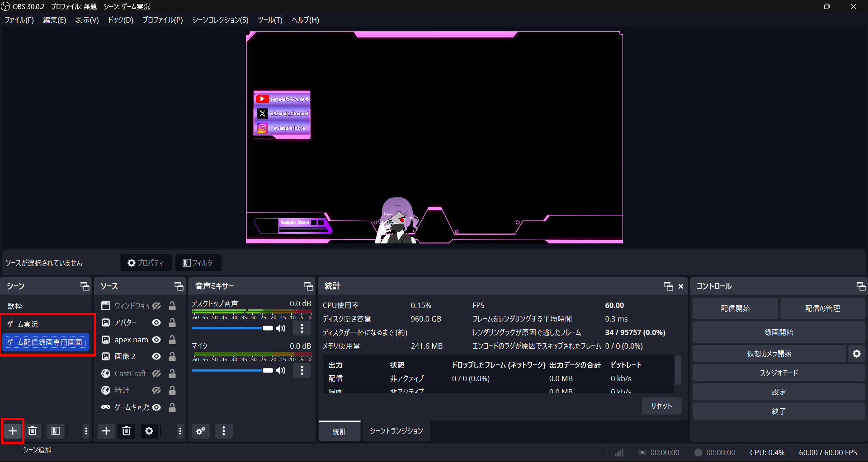This screenshot has height=462, width=868.
Task: Unlock the apex nam source
Action: (x=172, y=340)
